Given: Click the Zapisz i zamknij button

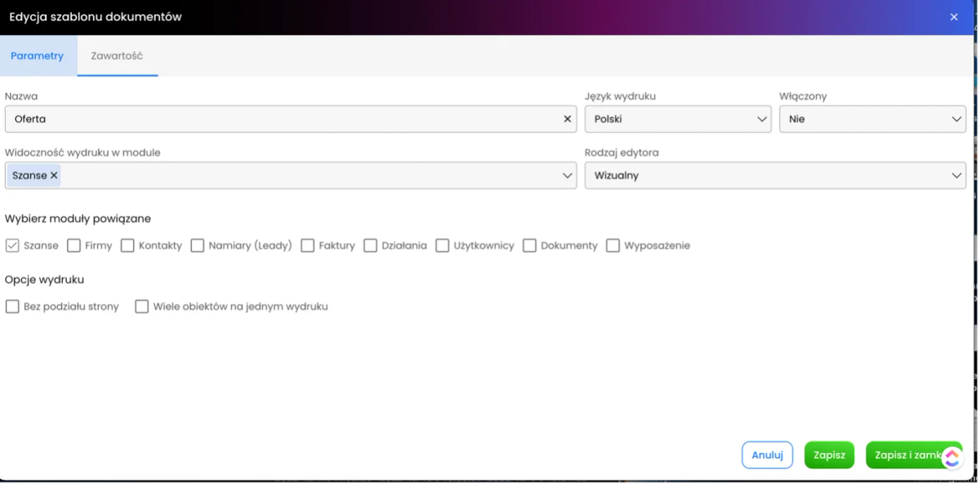Looking at the screenshot, I should pyautogui.click(x=913, y=455).
